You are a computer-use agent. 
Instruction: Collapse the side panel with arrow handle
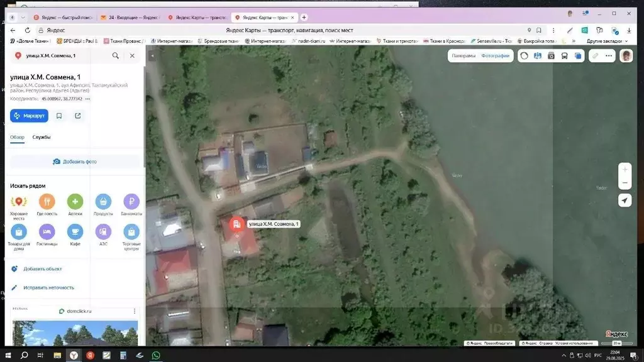point(152,56)
